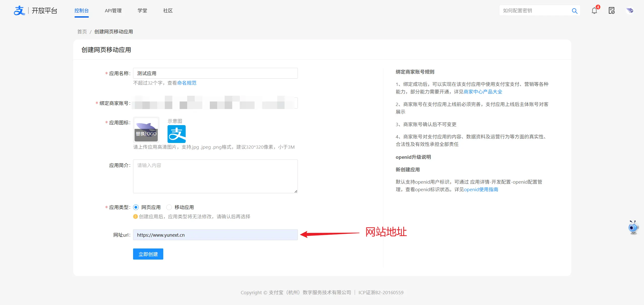Open the 绑定商家账号 dropdown

click(215, 103)
